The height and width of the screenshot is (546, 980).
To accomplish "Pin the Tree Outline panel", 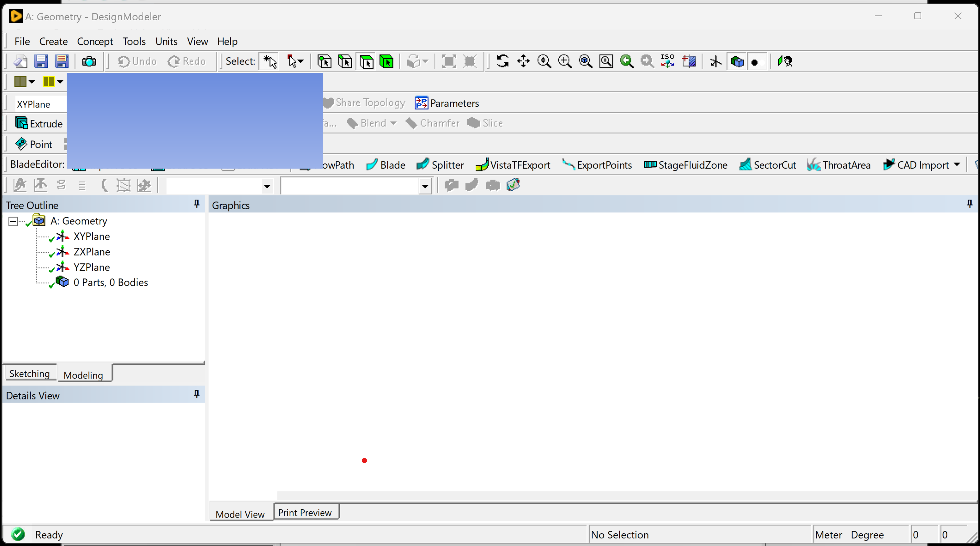I will click(x=197, y=204).
